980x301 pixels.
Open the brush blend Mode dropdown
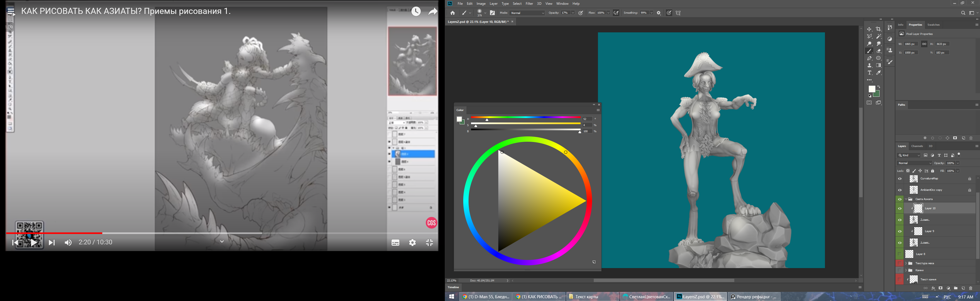[527, 13]
